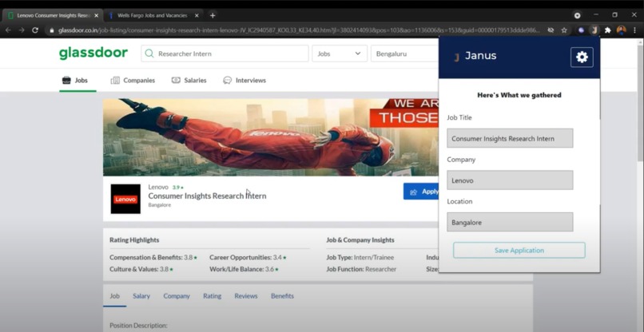Select the Rating tab in listing

point(212,296)
